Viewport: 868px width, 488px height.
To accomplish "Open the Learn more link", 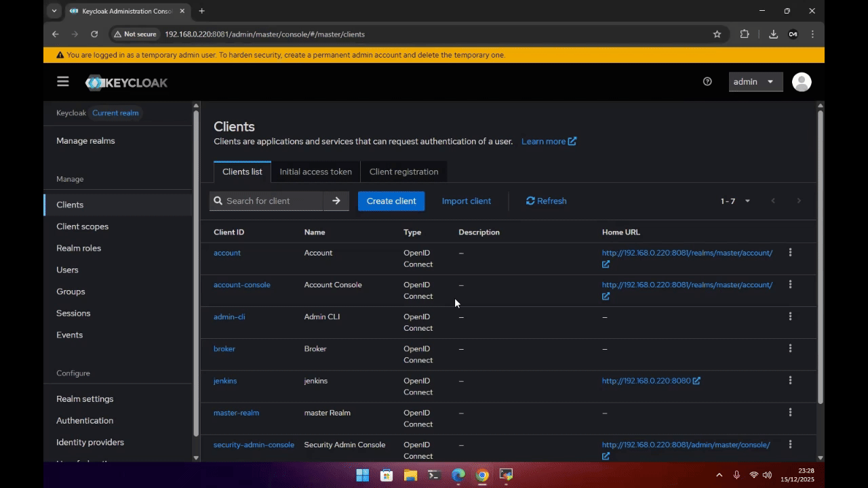I will point(549,141).
